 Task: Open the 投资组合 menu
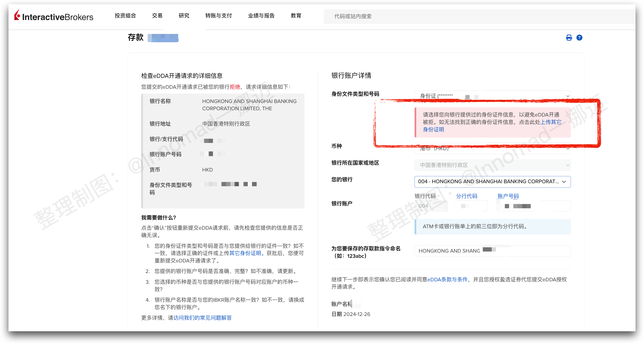(125, 16)
